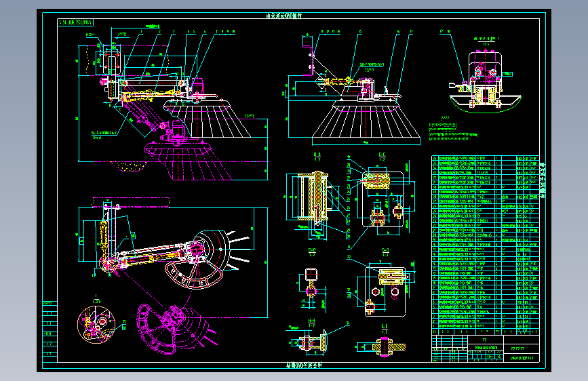The image size is (588, 381).
Task: Click the C-C section view plate
Action: 383,199
